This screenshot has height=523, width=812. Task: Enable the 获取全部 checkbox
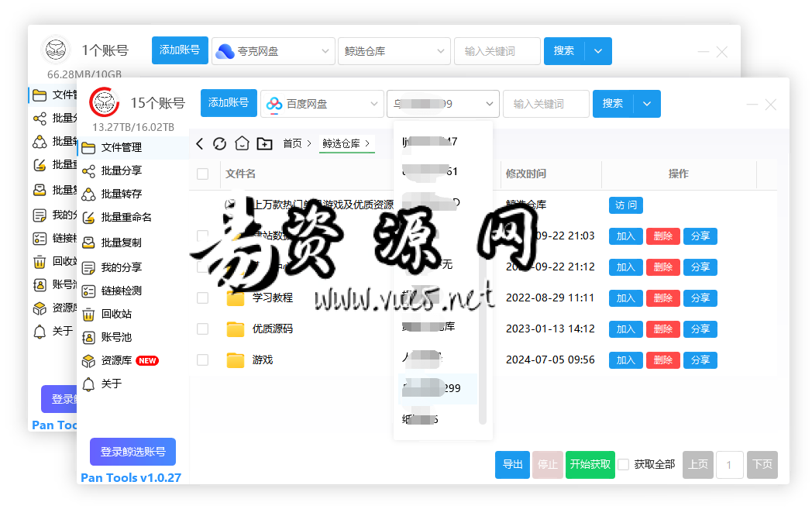pyautogui.click(x=624, y=464)
